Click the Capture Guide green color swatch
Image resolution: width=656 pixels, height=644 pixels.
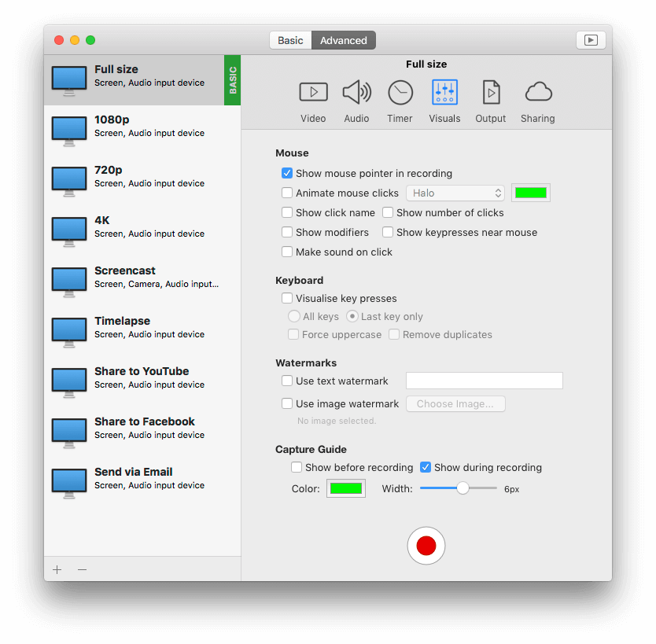coord(346,489)
